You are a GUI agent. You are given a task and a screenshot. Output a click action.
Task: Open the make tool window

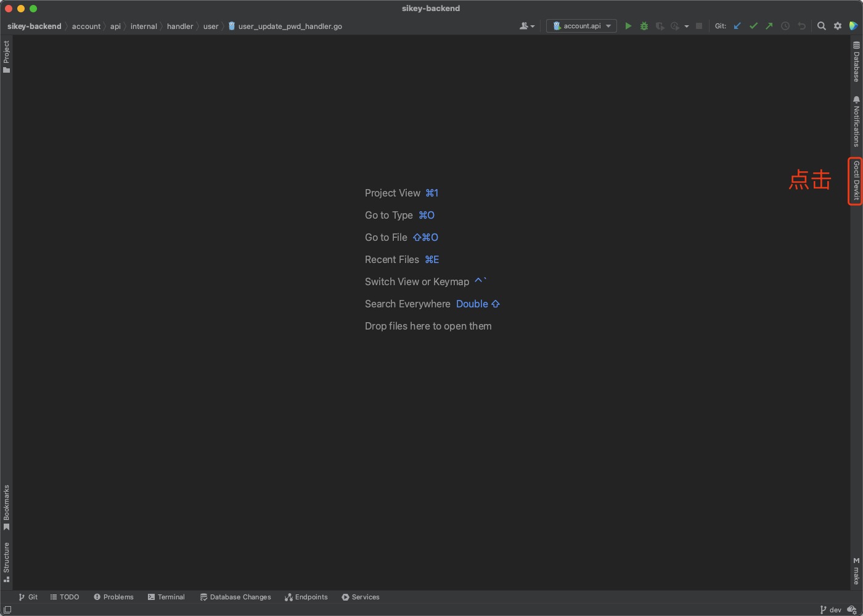[x=856, y=571]
